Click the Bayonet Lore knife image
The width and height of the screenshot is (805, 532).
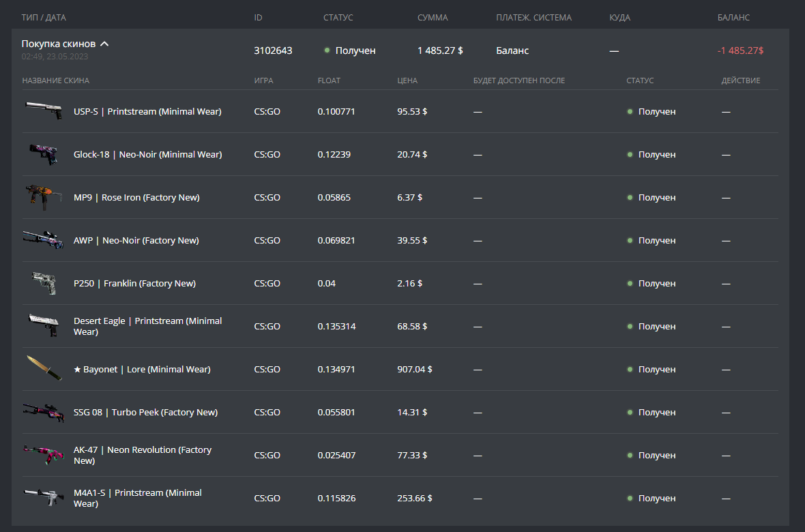[x=44, y=368]
